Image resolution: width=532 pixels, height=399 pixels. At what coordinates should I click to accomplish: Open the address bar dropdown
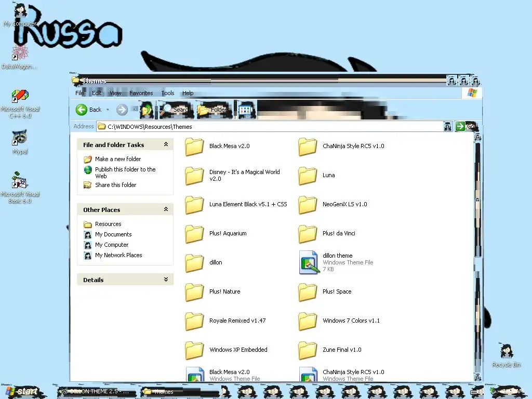[x=448, y=127]
